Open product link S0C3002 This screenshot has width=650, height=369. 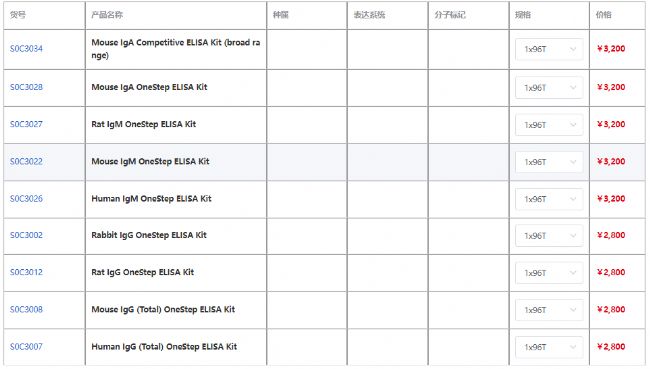pyautogui.click(x=26, y=235)
